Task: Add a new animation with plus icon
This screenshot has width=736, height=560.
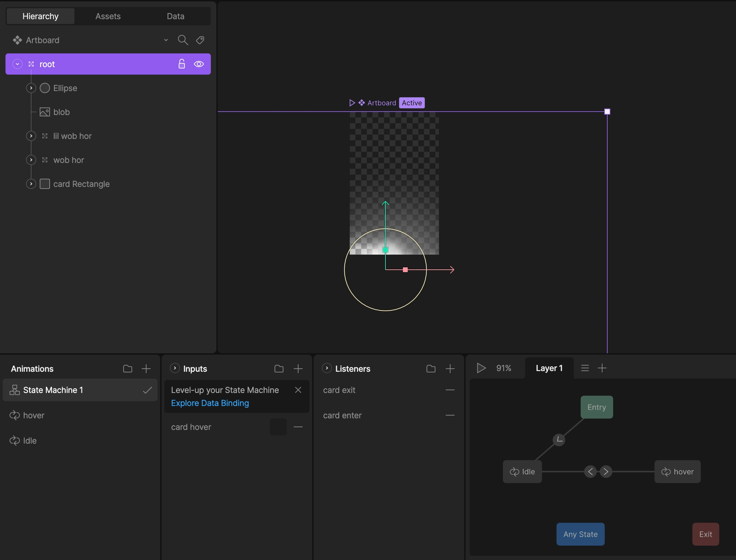Action: click(x=146, y=369)
